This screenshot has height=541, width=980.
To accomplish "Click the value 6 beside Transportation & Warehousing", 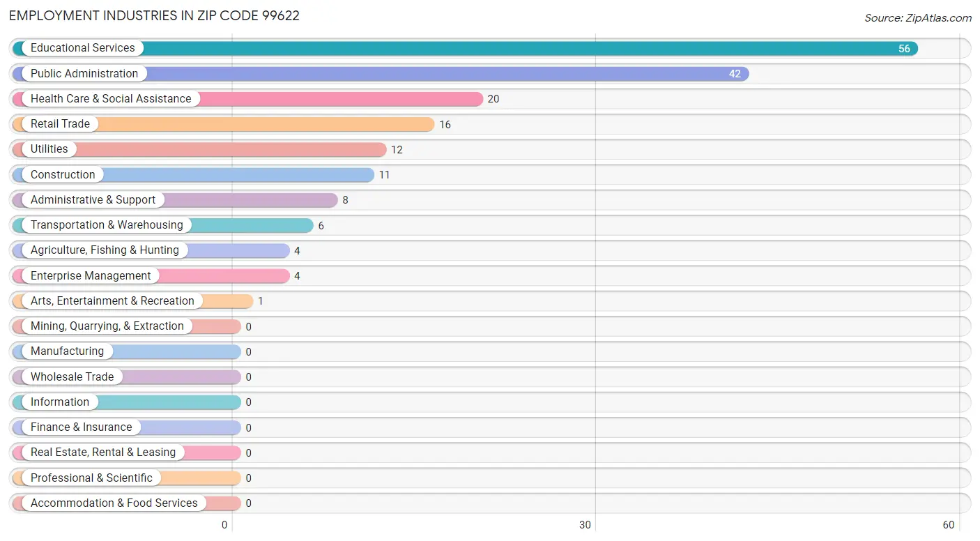I will coord(321,226).
